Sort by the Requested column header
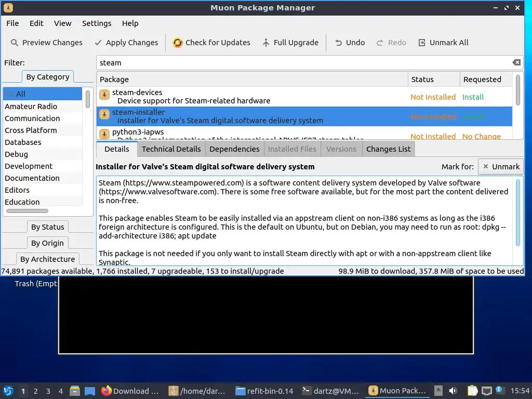 [x=486, y=79]
